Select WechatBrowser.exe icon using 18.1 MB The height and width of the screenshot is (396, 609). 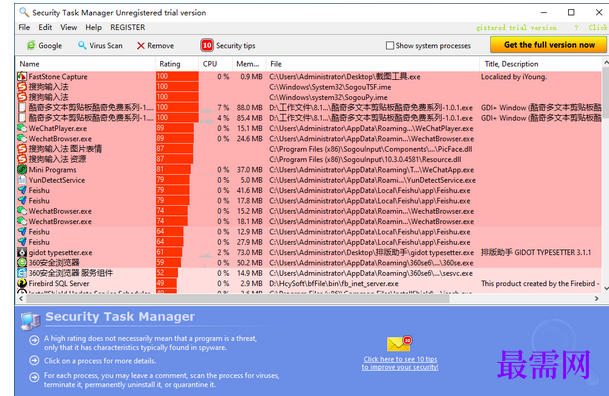(22, 221)
